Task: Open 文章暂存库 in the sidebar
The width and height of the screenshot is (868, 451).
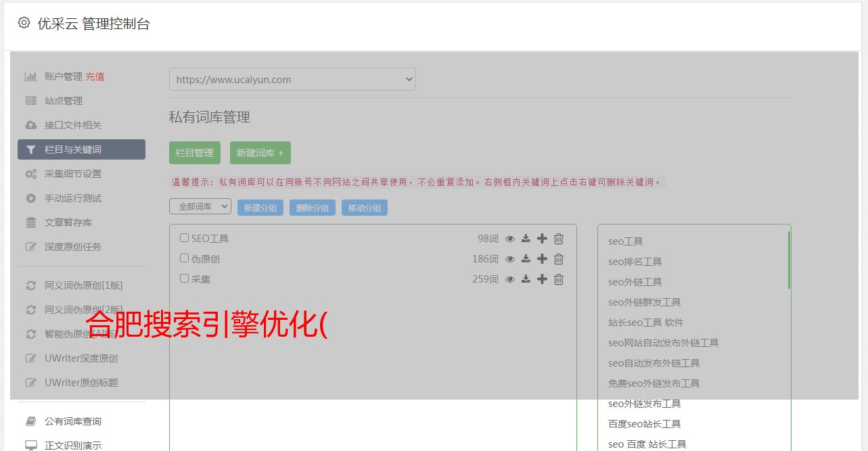Action: point(68,222)
